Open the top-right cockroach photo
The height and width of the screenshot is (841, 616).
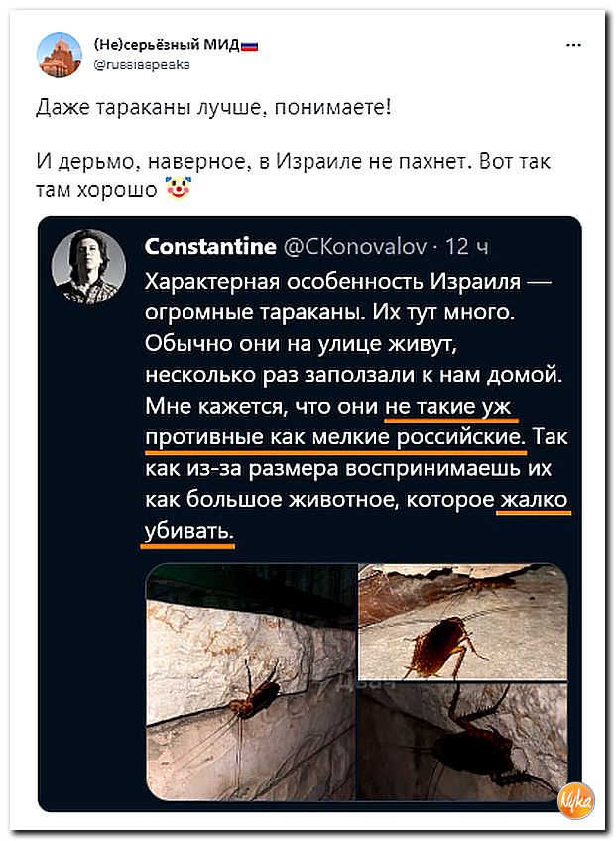[x=462, y=622]
